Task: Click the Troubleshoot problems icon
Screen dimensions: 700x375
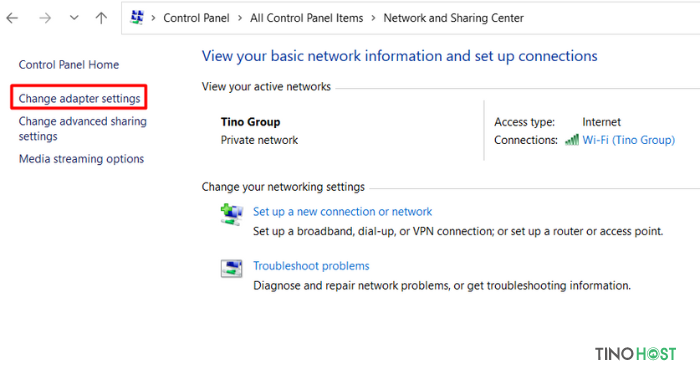Action: tap(231, 268)
